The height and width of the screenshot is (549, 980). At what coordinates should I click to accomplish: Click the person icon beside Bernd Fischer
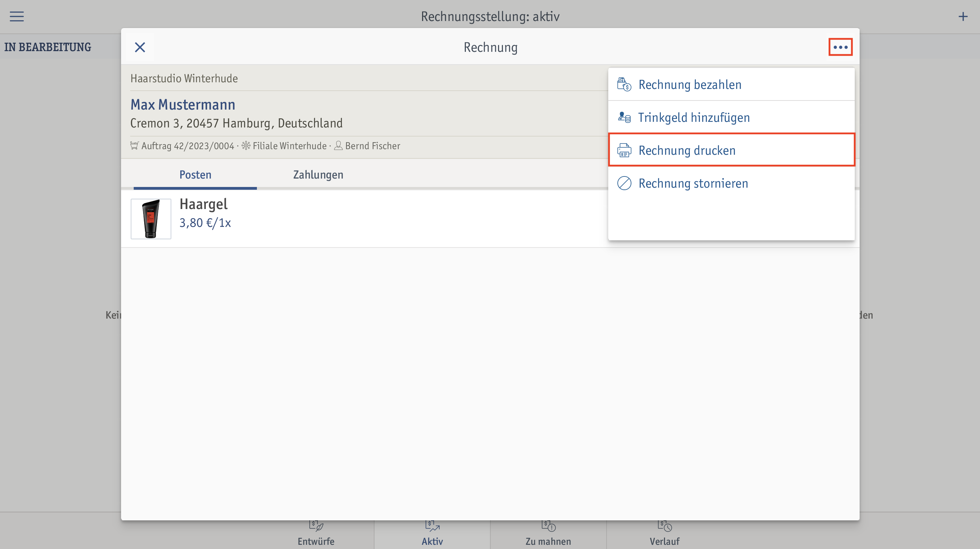(338, 146)
